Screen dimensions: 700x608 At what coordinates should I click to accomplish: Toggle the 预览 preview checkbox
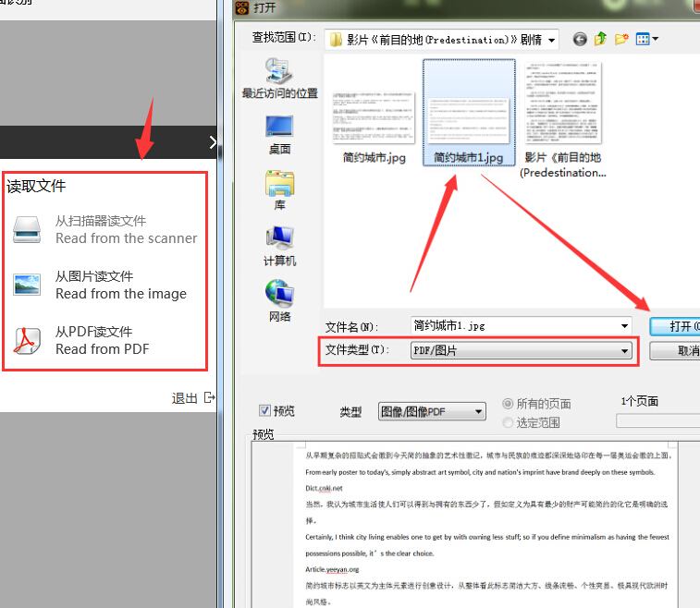(264, 410)
